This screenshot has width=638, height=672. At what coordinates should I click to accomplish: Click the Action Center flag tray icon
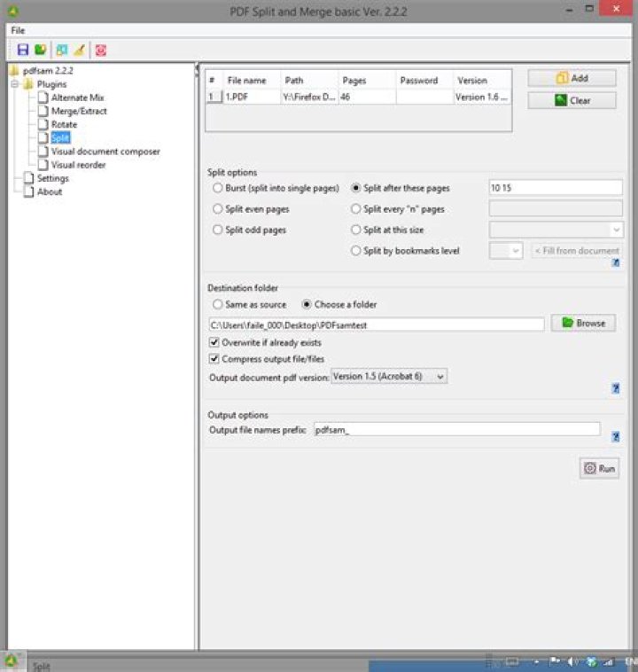(x=556, y=661)
